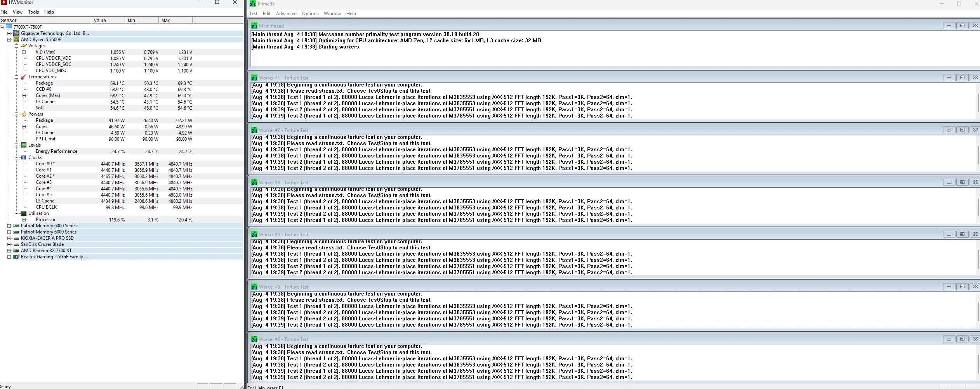
Task: Select the CCD #0 temperature row
Action: tap(122, 89)
